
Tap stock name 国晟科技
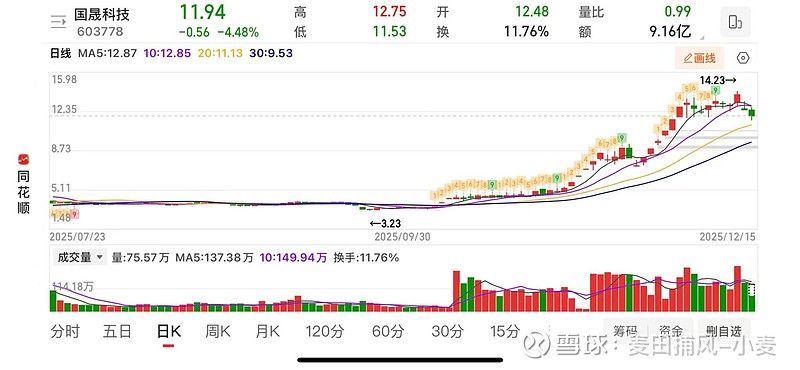click(x=102, y=14)
